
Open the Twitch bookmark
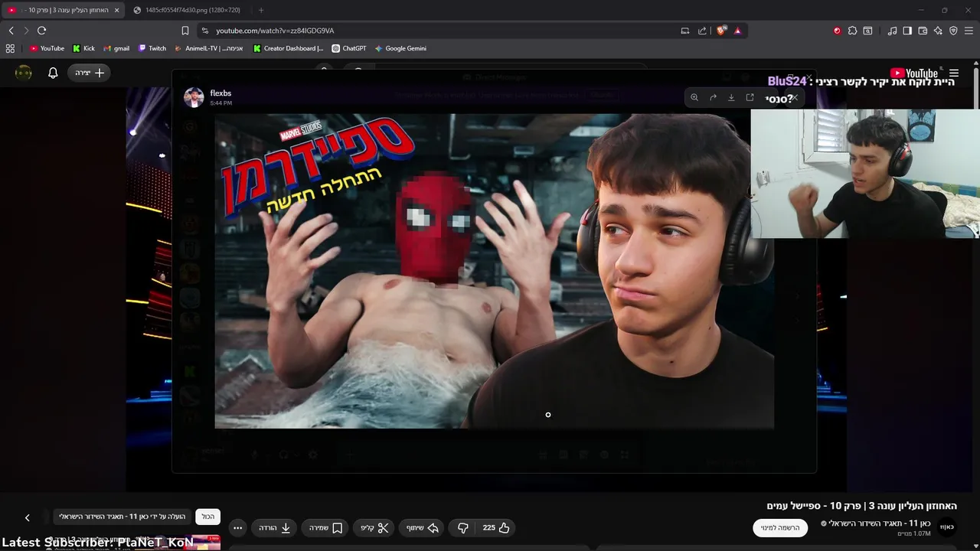point(152,48)
